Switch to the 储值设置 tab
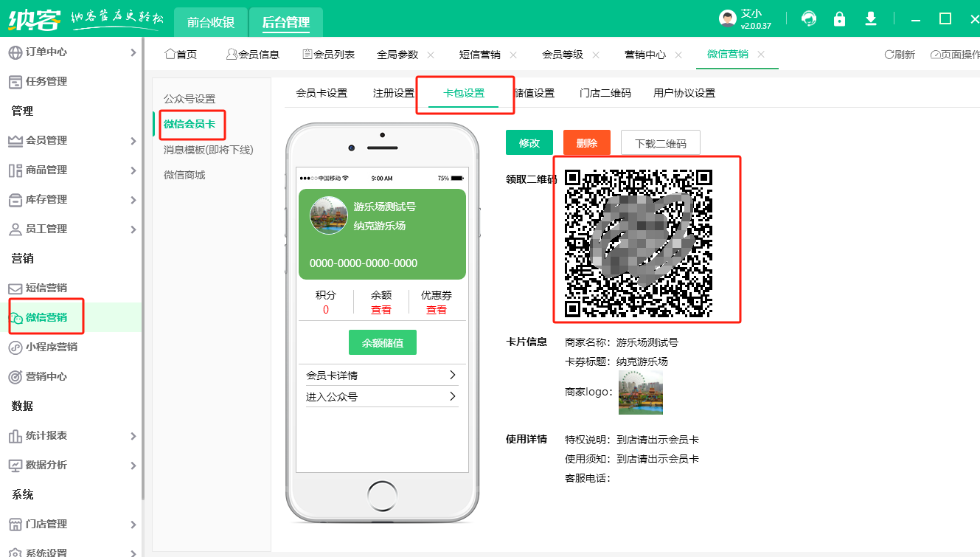 pyautogui.click(x=534, y=93)
